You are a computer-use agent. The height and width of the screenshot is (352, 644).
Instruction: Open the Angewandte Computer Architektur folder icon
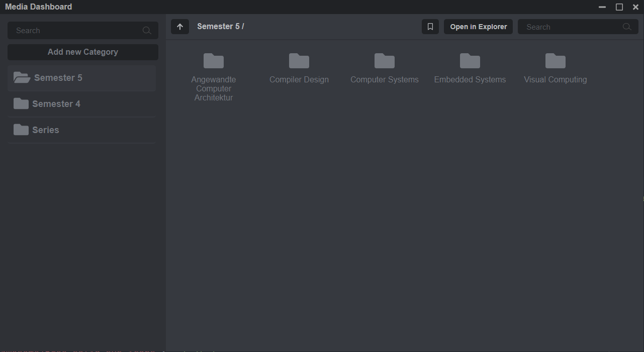pyautogui.click(x=214, y=61)
